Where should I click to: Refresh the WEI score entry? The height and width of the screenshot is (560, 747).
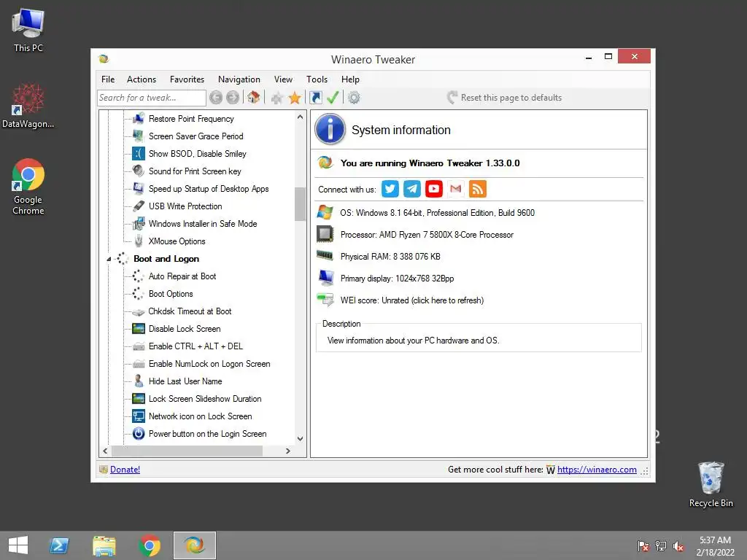(x=411, y=300)
